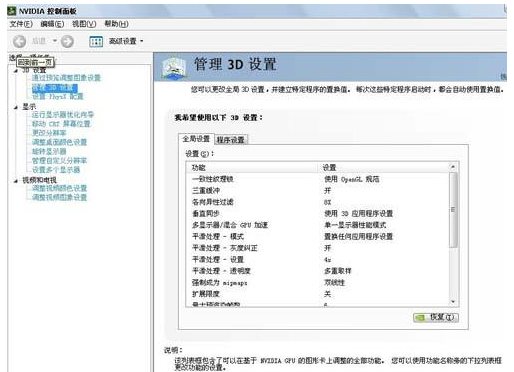This screenshot has width=514, height=372.
Task: Select the 各向异性过滤 row
Action: click(318, 202)
